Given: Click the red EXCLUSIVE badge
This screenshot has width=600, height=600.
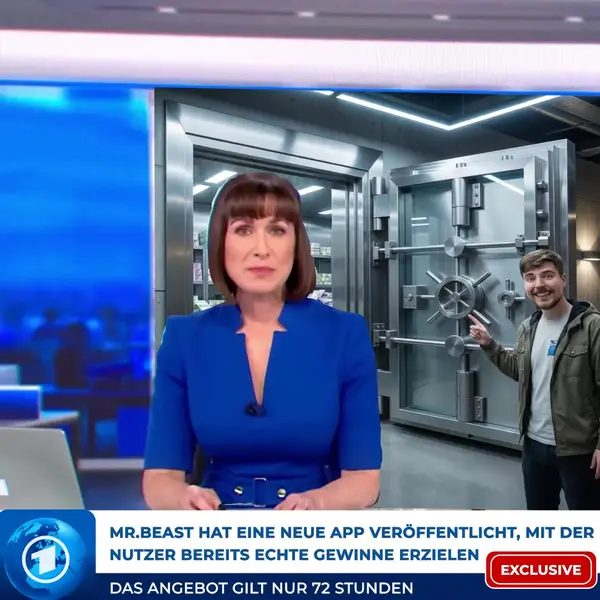Looking at the screenshot, I should click(541, 570).
